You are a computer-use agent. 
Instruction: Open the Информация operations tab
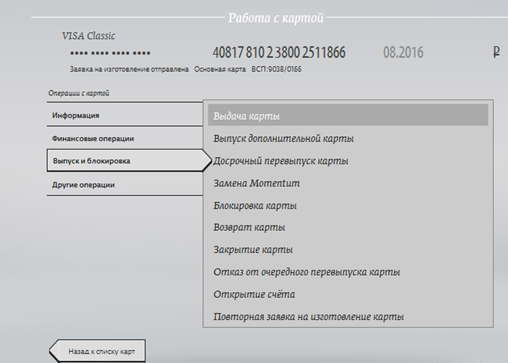coord(125,115)
